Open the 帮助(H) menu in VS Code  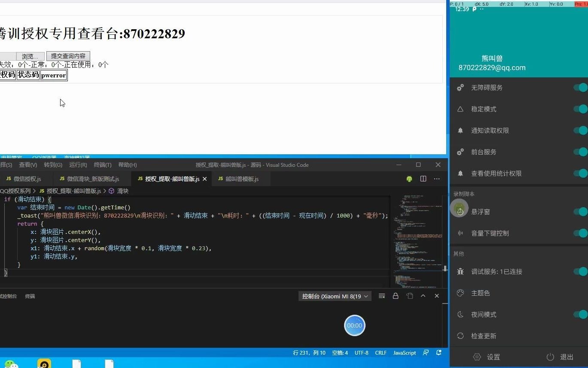point(128,165)
